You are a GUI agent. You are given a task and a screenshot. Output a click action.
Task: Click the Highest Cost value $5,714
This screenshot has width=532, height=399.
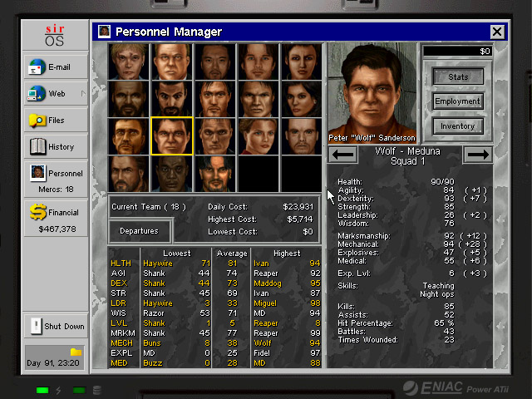pyautogui.click(x=300, y=219)
